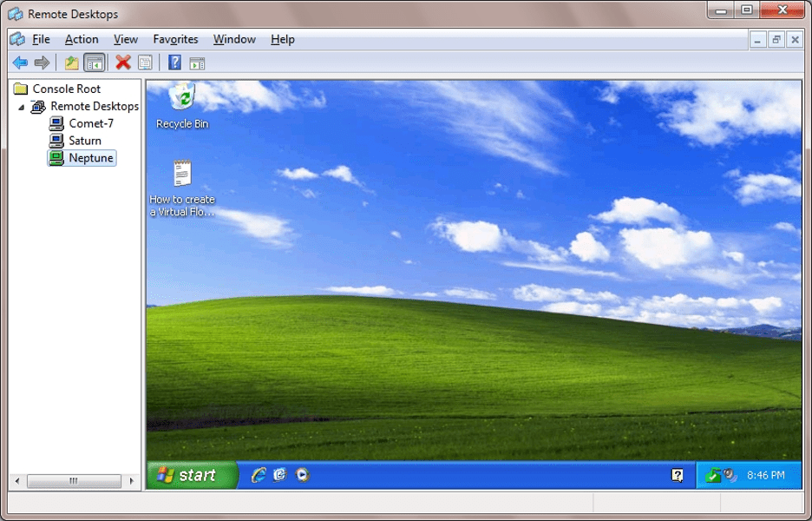Open the View menu
This screenshot has height=521, width=812.
[126, 39]
